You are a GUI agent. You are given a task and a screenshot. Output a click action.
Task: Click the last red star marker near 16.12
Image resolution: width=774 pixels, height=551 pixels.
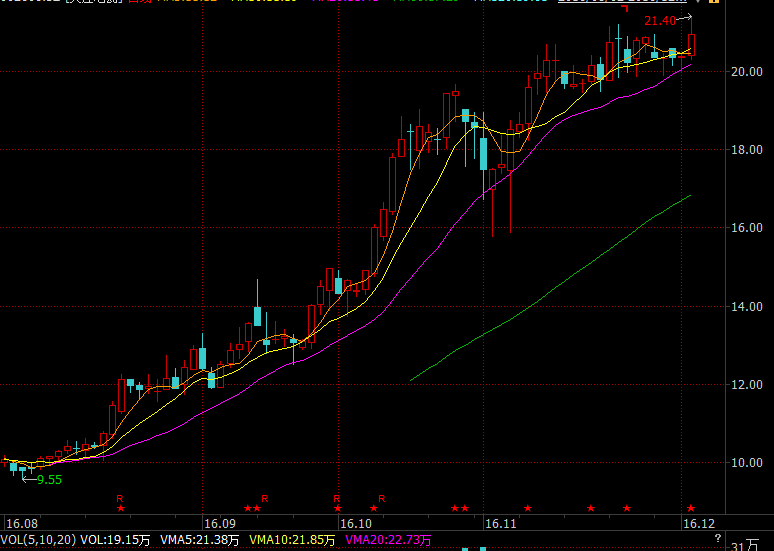tap(690, 509)
